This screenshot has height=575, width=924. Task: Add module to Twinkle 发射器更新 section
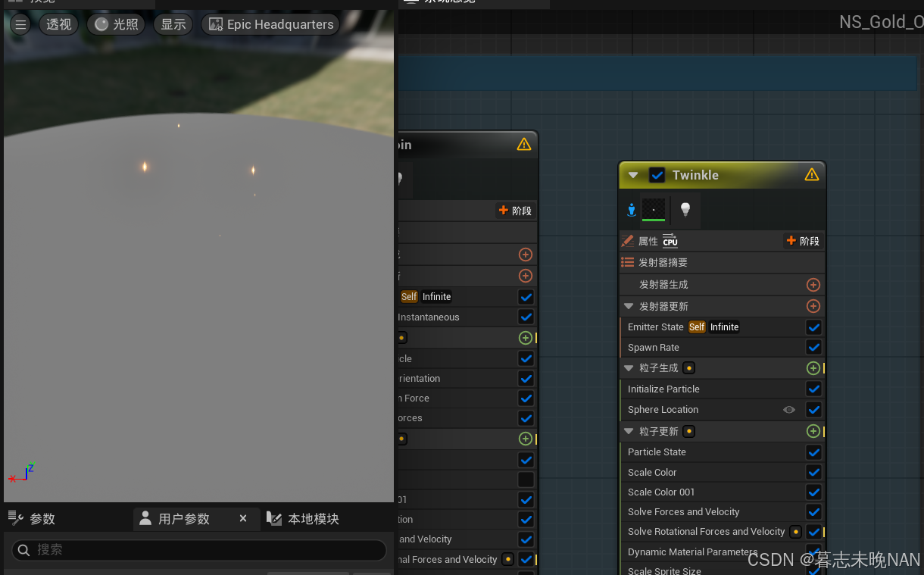coord(813,306)
